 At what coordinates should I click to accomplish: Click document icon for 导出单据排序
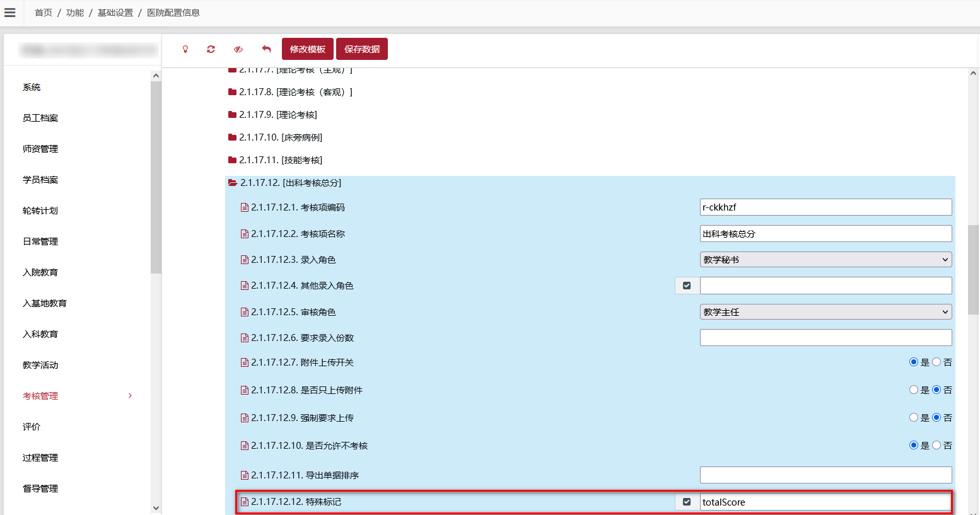click(245, 475)
